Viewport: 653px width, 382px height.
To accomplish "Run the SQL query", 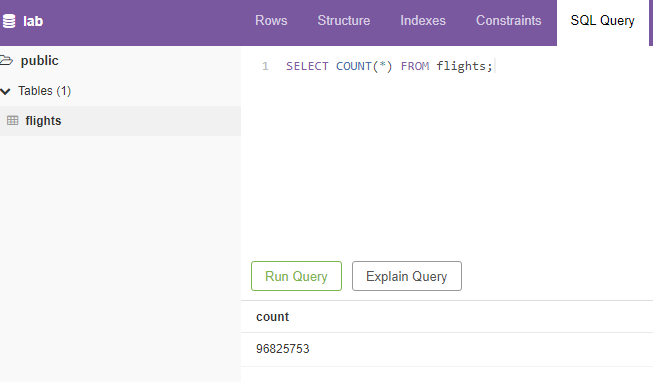I will [x=296, y=276].
